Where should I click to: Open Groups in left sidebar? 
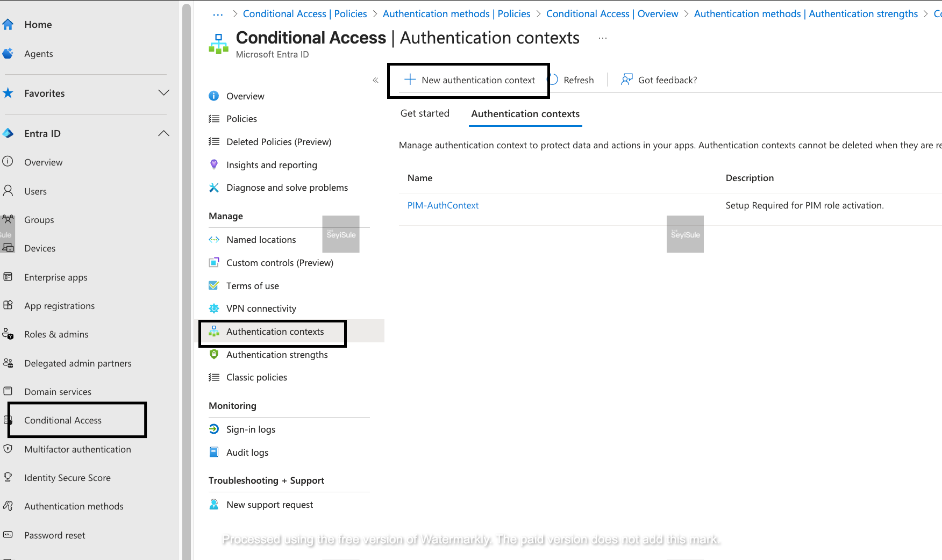(39, 220)
